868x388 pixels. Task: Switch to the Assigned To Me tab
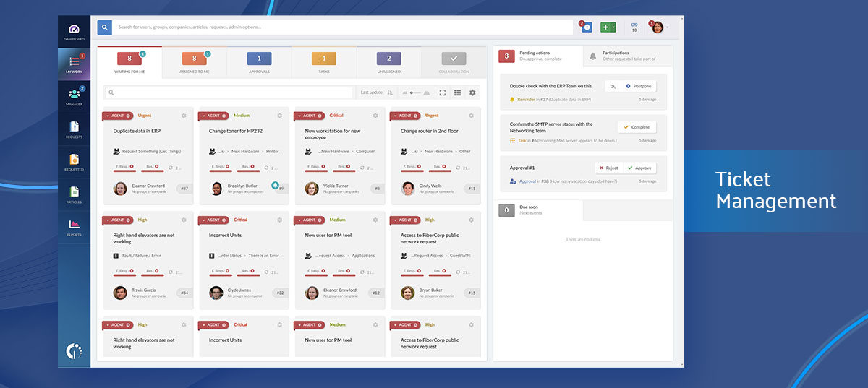[195, 62]
